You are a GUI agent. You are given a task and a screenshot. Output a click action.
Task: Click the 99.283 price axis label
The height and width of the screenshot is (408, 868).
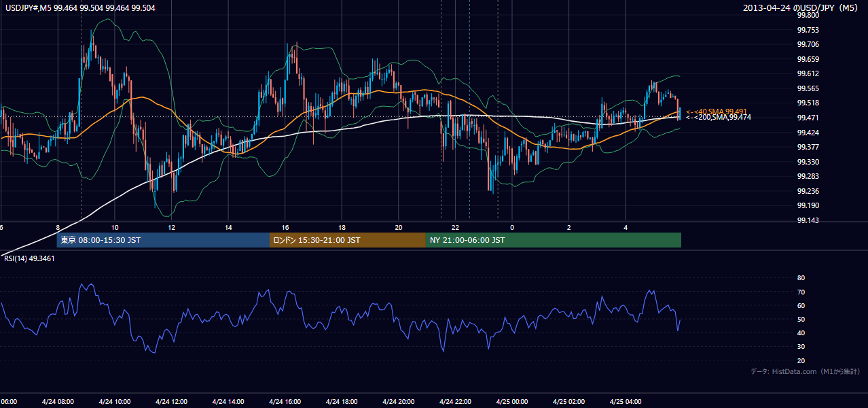coord(808,177)
